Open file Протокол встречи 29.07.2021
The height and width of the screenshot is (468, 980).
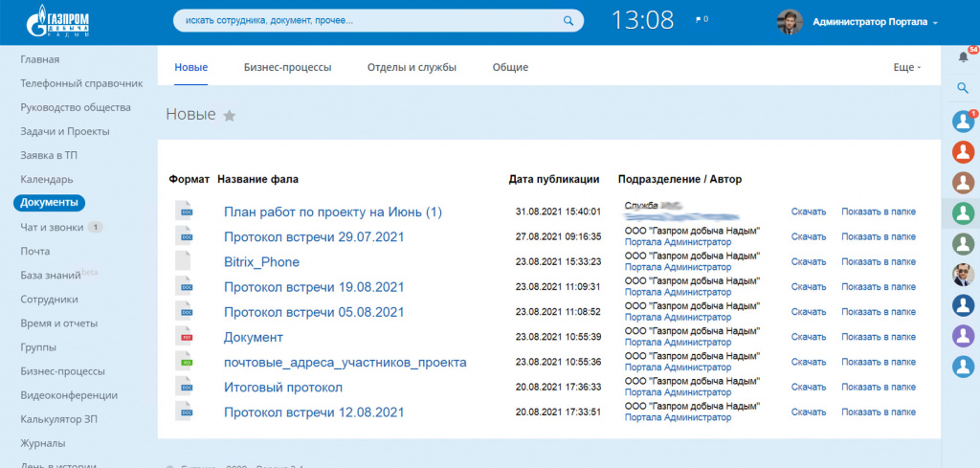[314, 237]
